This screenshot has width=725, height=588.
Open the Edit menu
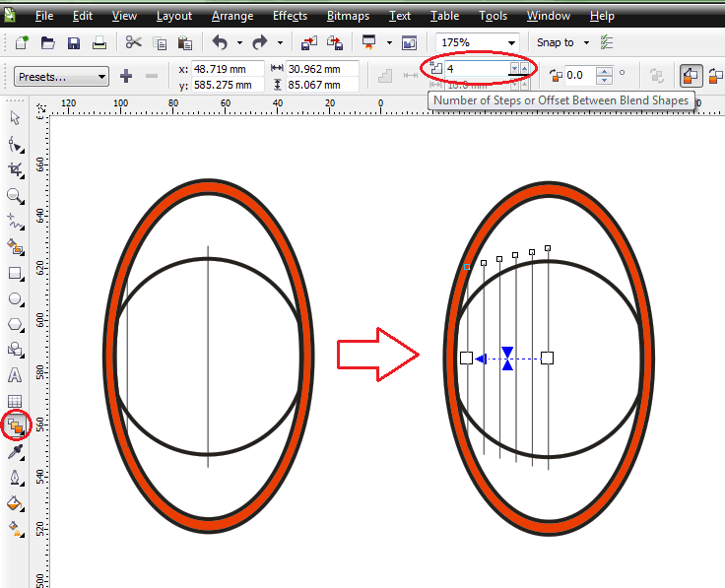(83, 16)
